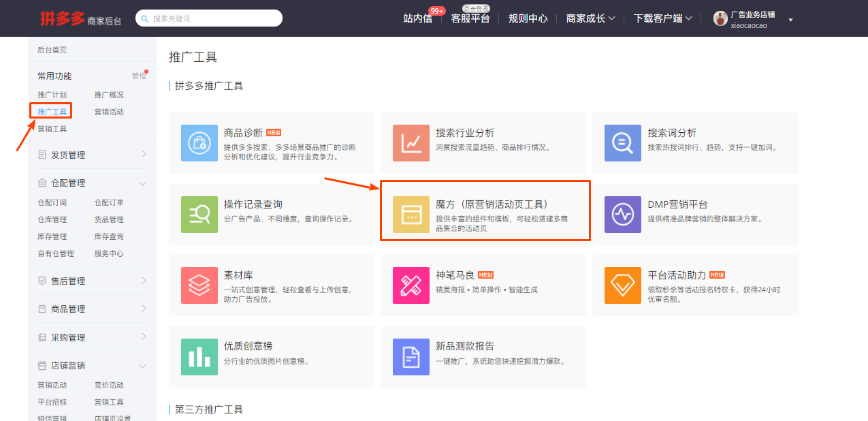Open 库存查询 in the sidebar
Screen dimensions: 868x421
tap(109, 236)
